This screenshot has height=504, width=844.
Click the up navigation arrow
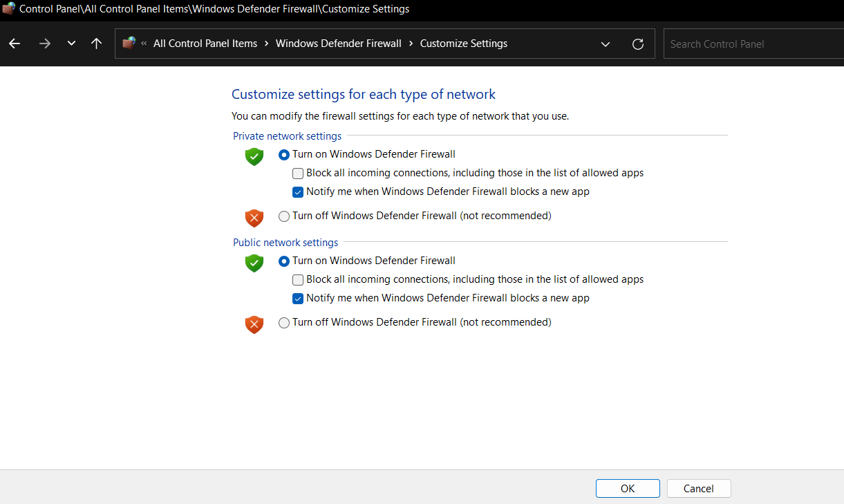[96, 44]
